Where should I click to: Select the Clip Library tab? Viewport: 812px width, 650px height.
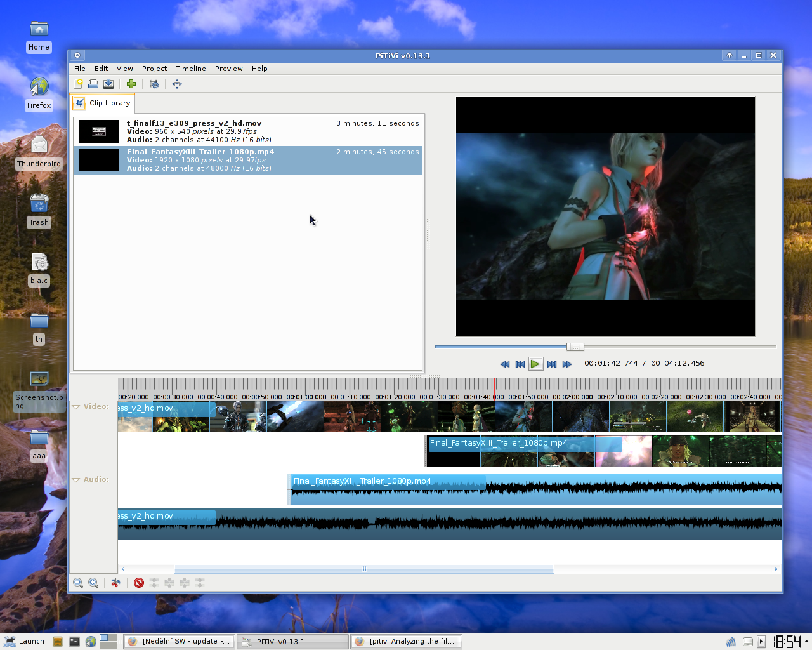click(x=102, y=103)
